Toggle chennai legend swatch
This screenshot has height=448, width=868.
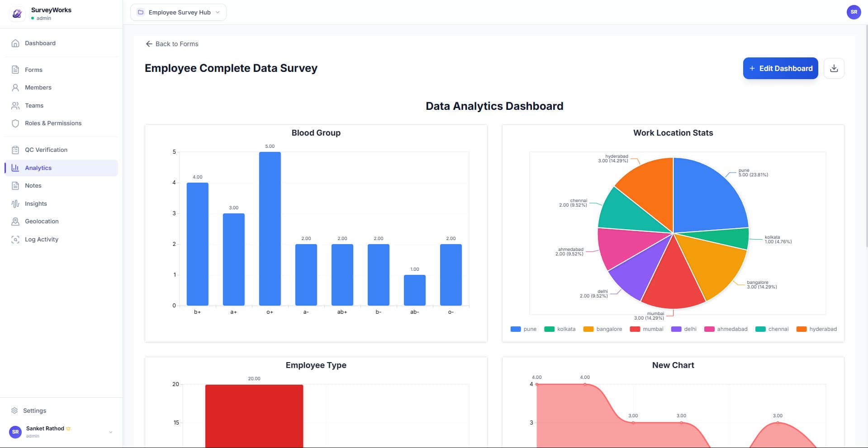[x=760, y=329]
